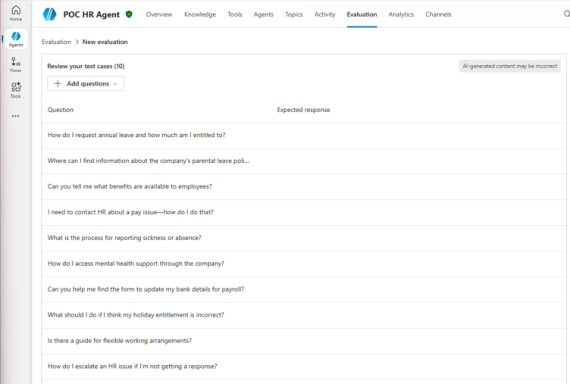Viewport: 570px width, 384px height.
Task: Open Home in the left sidebar
Action: pyautogui.click(x=16, y=13)
